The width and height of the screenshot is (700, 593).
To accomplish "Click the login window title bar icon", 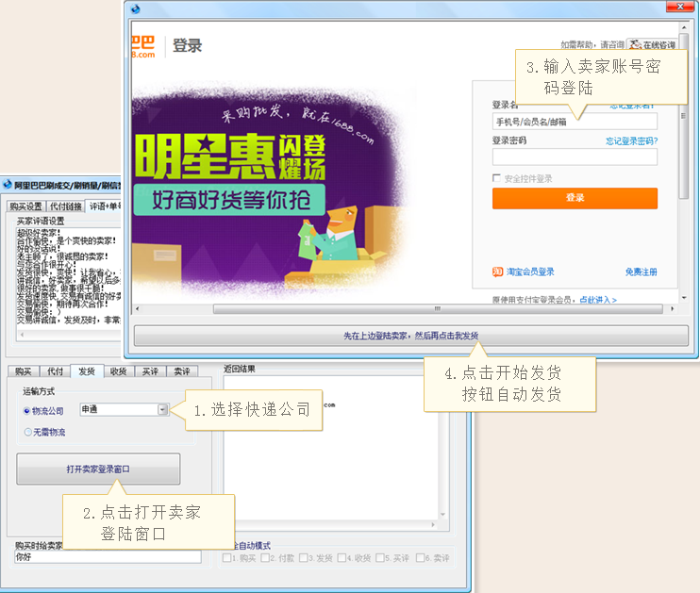I will tap(135, 8).
